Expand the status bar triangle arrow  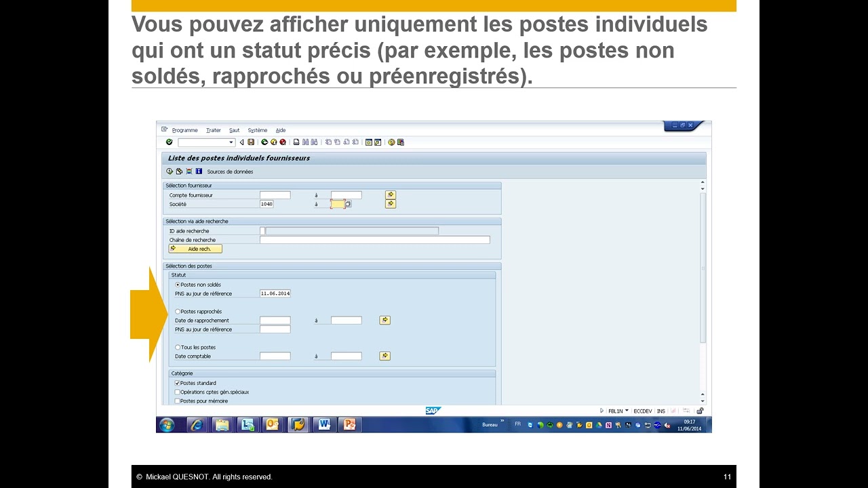(x=601, y=411)
